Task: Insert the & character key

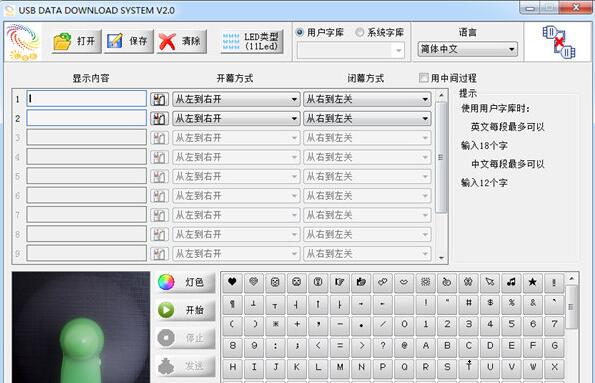Action: [x=533, y=303]
